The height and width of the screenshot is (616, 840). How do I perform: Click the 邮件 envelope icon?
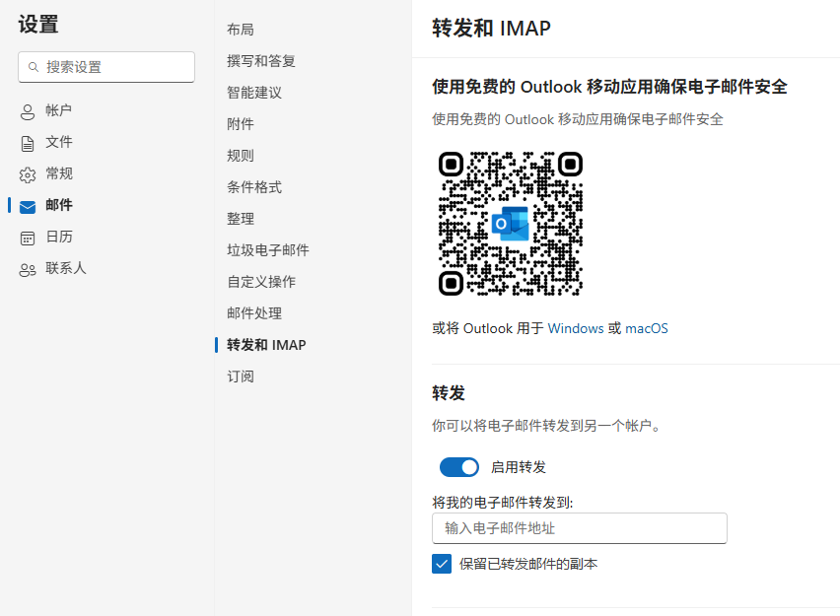tap(28, 206)
